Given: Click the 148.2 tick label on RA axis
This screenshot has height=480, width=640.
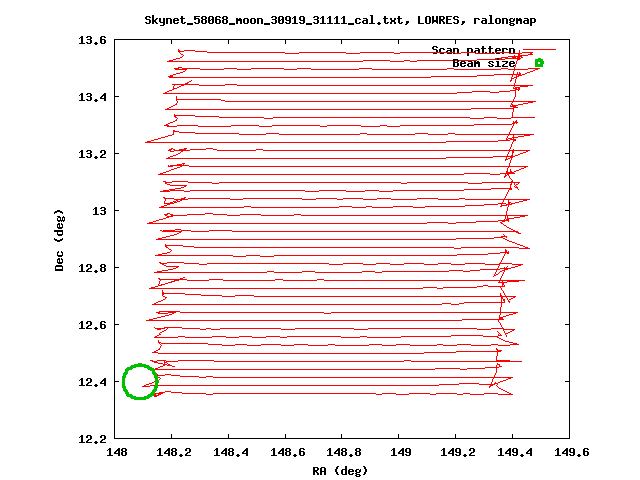Looking at the screenshot, I should click(x=173, y=452).
